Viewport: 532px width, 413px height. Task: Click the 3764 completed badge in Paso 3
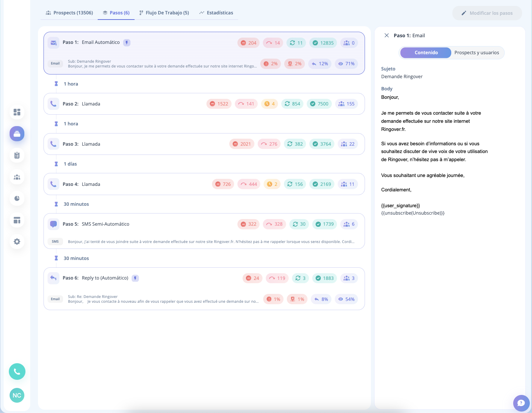322,144
